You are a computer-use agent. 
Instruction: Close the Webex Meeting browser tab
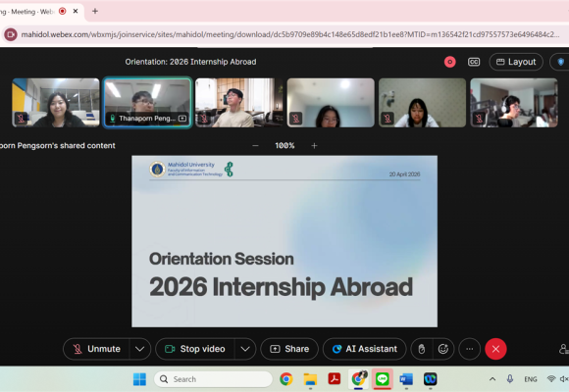click(x=76, y=11)
